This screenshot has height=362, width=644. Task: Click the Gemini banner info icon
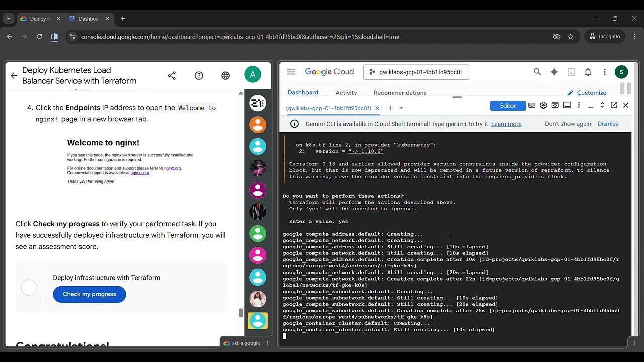point(295,124)
